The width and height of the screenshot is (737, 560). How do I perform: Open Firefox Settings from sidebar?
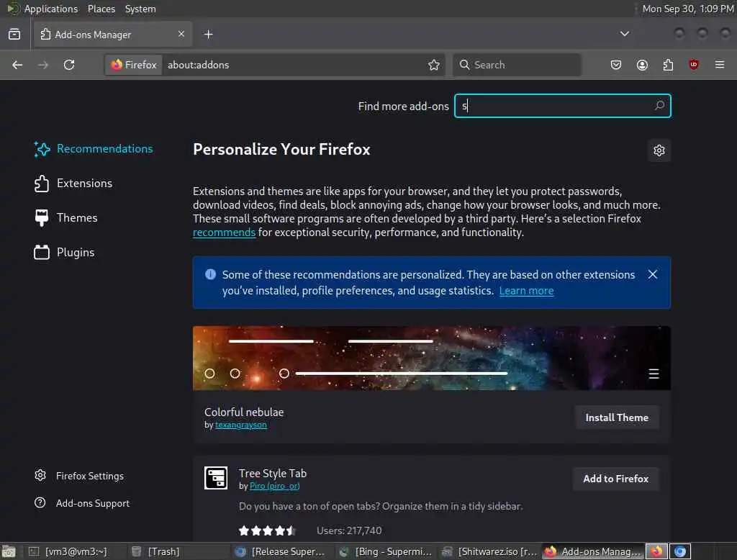coord(79,476)
